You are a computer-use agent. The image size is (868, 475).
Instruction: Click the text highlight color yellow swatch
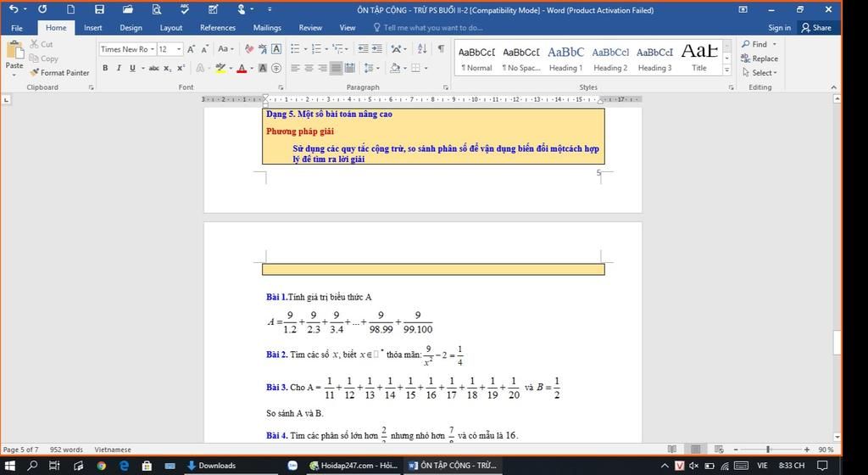(220, 68)
